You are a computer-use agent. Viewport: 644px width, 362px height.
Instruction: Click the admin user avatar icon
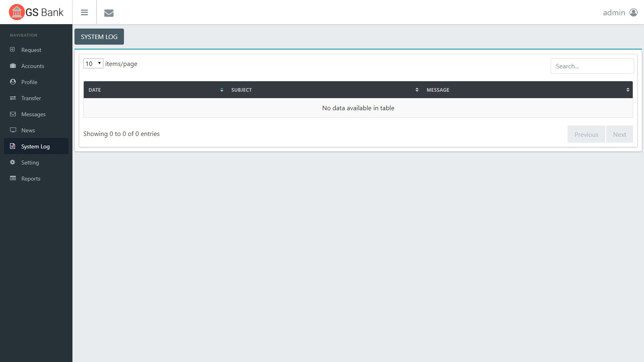634,12
